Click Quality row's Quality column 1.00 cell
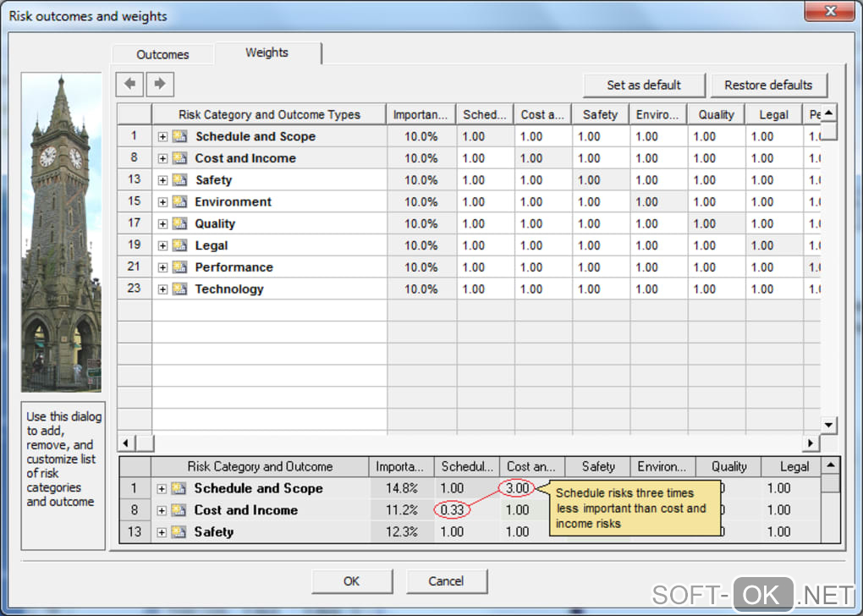 pyautogui.click(x=716, y=224)
